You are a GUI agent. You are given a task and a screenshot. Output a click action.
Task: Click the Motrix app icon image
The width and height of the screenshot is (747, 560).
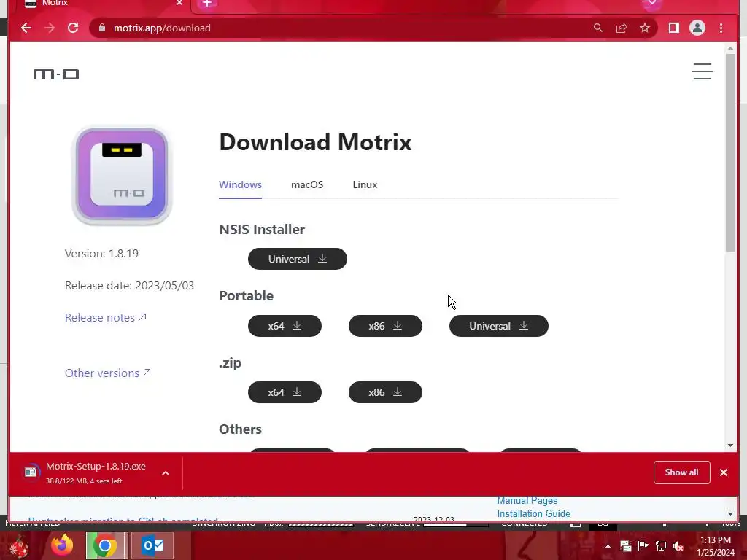(x=122, y=176)
